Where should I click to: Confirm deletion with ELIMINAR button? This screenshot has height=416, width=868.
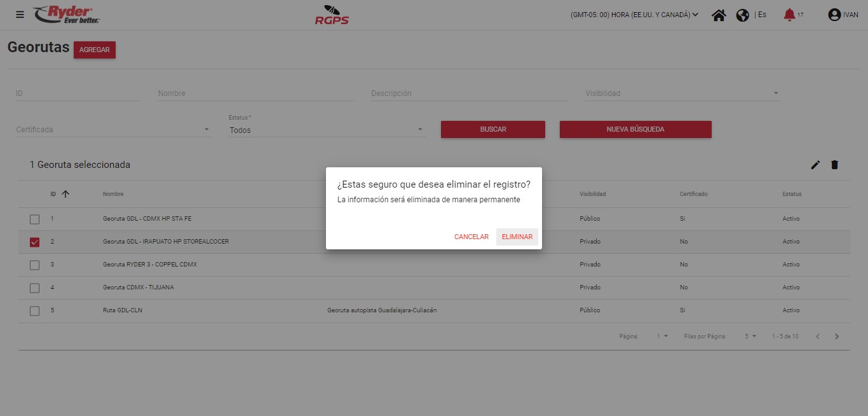pyautogui.click(x=517, y=237)
